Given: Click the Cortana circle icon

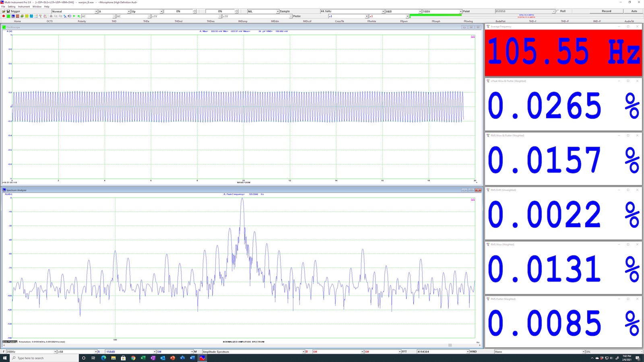Looking at the screenshot, I should coord(84,358).
